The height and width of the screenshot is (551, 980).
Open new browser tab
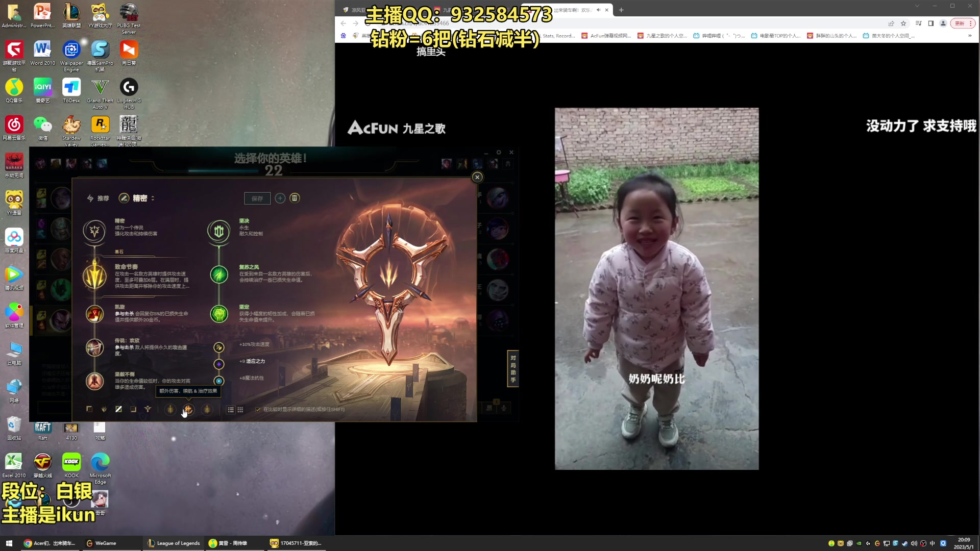tap(621, 10)
